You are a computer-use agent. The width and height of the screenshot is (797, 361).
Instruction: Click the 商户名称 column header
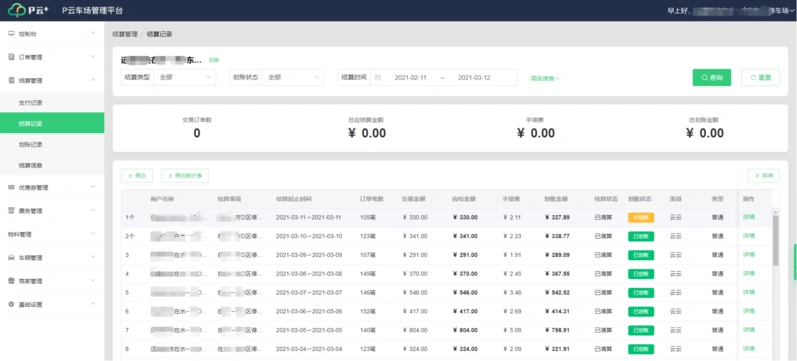tap(162, 199)
